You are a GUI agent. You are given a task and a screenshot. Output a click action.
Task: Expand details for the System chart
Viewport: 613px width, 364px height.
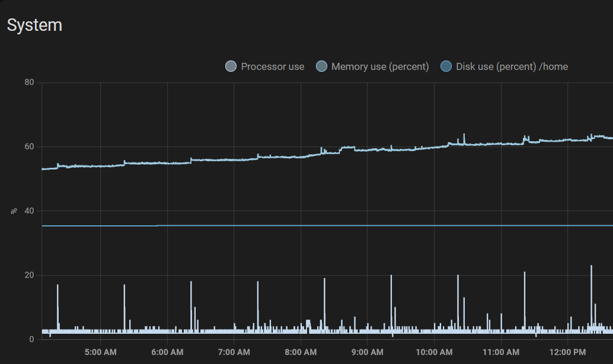pos(34,25)
